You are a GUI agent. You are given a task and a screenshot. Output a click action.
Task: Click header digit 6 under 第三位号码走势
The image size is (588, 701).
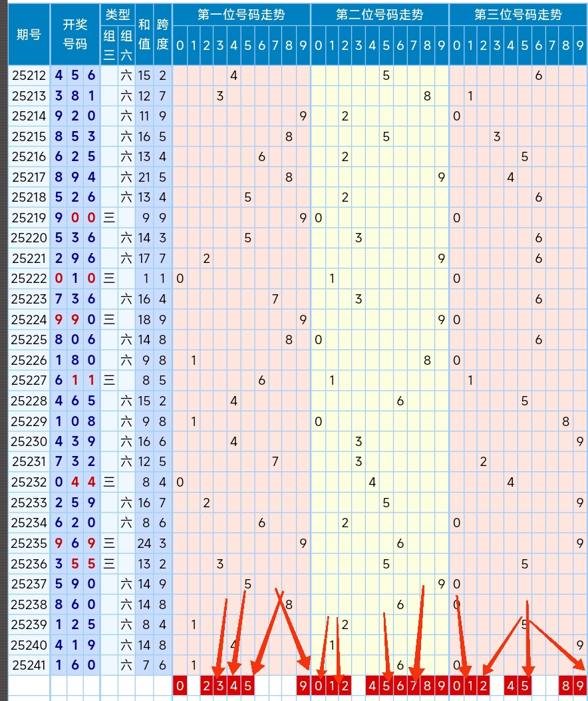click(539, 45)
